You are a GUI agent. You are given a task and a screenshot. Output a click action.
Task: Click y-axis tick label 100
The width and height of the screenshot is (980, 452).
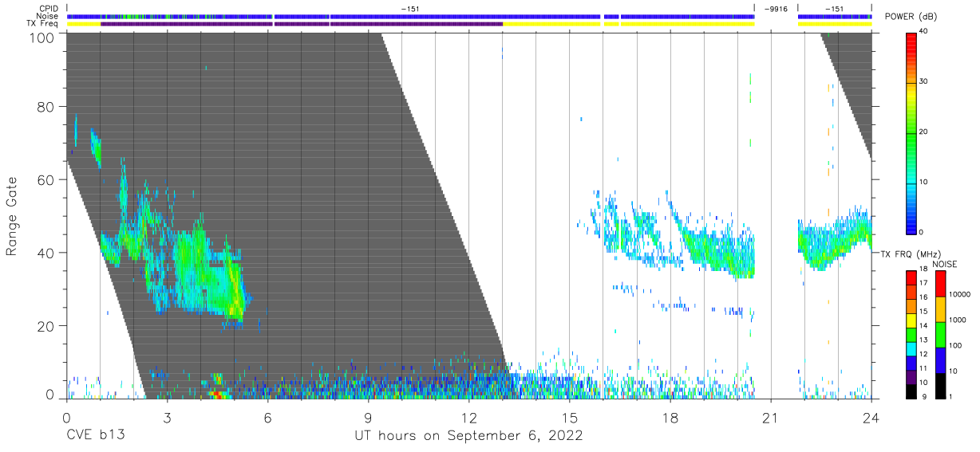(x=41, y=37)
